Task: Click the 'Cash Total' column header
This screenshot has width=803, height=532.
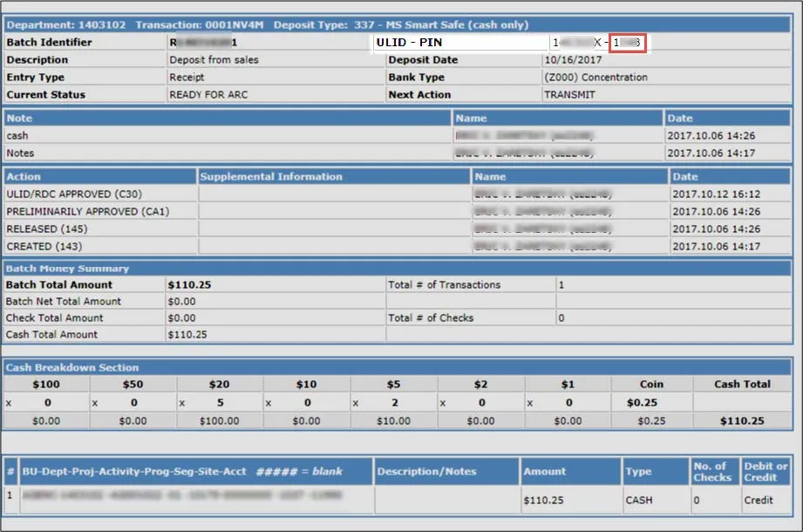Action: (x=742, y=384)
